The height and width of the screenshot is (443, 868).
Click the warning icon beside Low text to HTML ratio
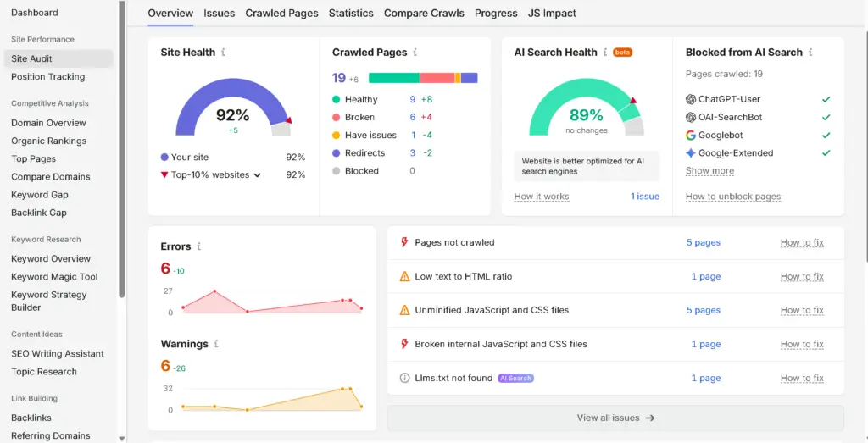pyautogui.click(x=404, y=276)
